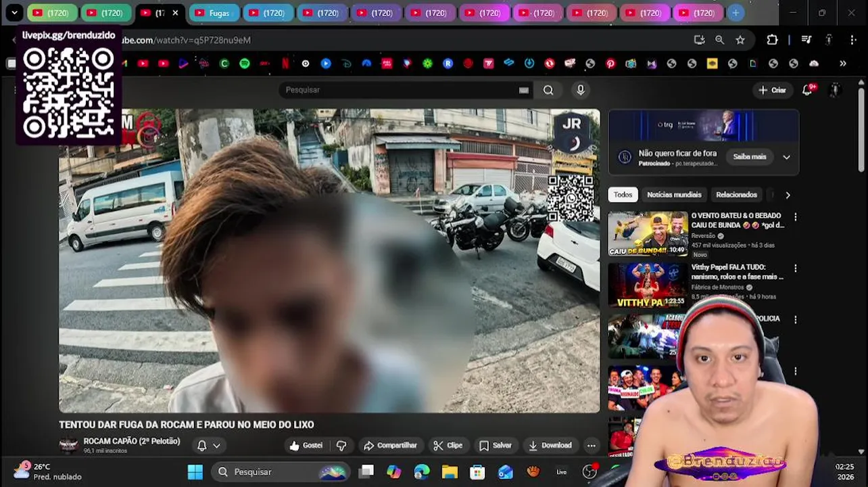Screen dimensions: 868x487
Task: Open the Spotify bookmark in the bookmarks bar
Action: [x=245, y=64]
